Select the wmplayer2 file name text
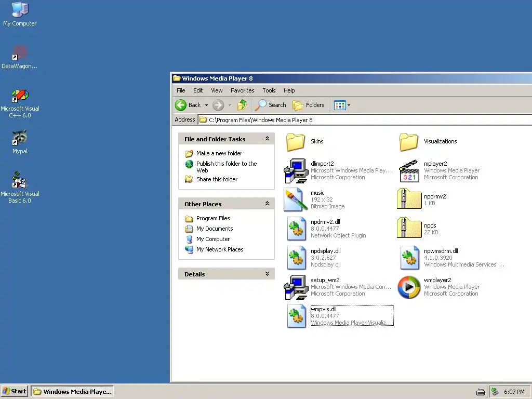The image size is (532, 399). click(x=437, y=280)
